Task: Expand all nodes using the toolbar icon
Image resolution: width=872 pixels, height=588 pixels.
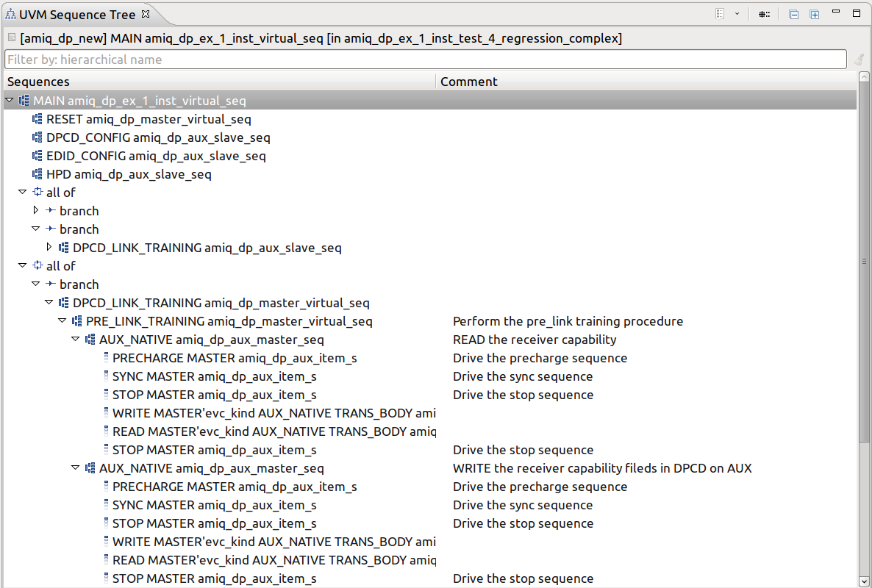Action: (x=815, y=14)
